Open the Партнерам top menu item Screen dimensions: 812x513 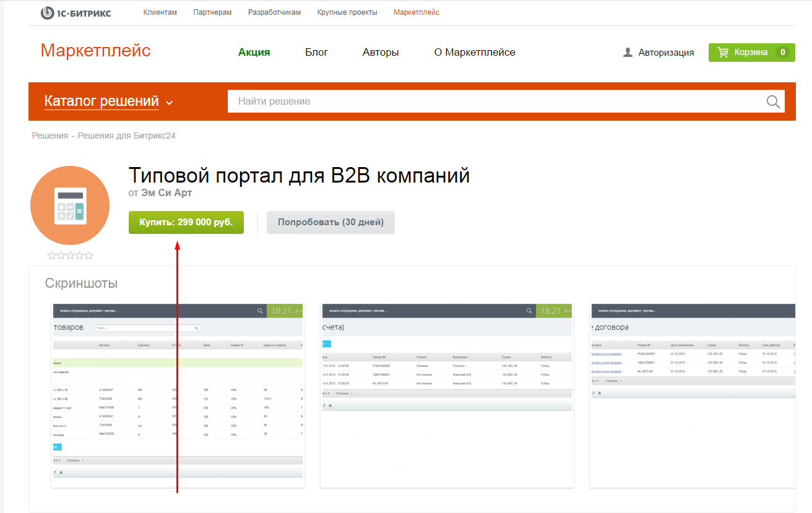(212, 12)
